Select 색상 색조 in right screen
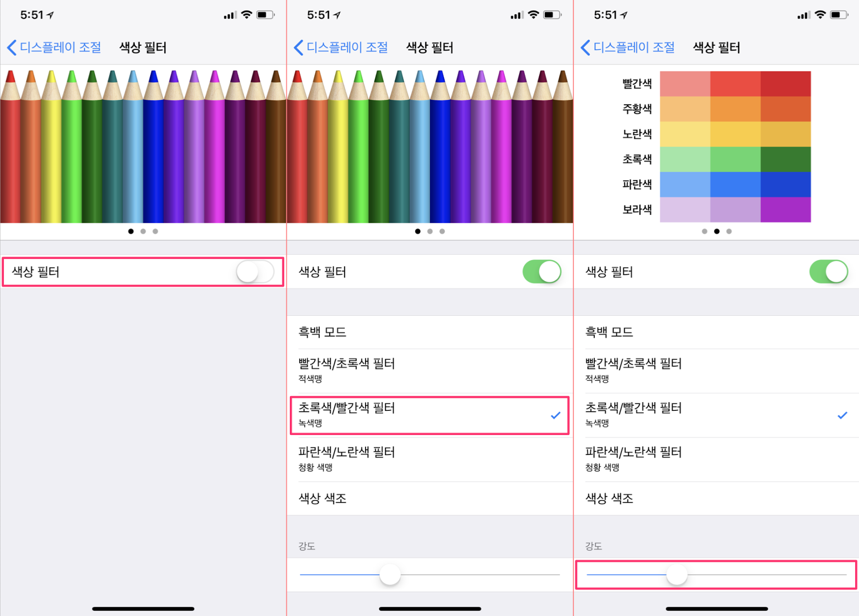Viewport: 859px width, 616px height. [717, 498]
